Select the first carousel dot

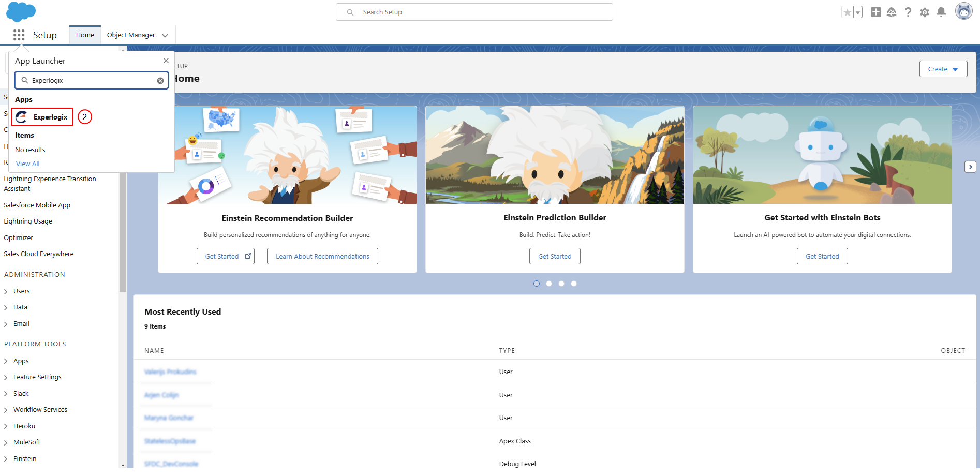pos(537,284)
